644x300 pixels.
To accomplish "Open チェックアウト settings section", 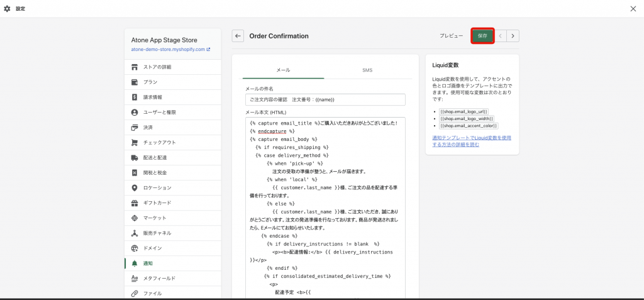I will pyautogui.click(x=173, y=143).
